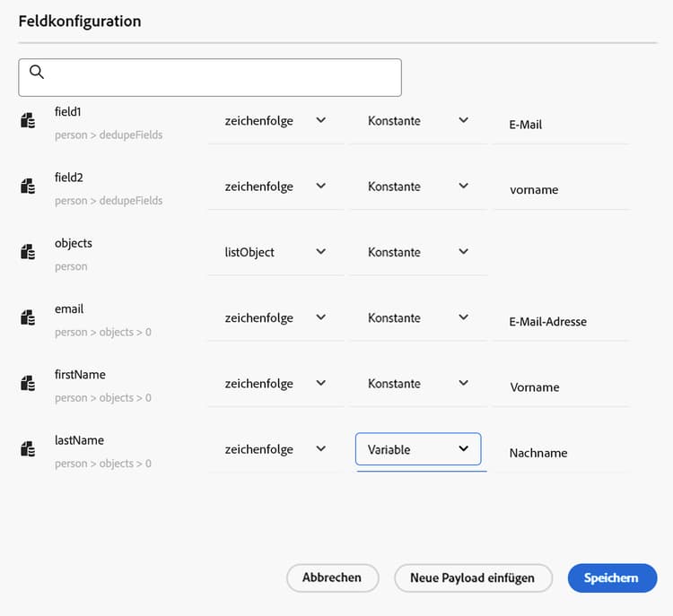Click Neue Payload einfügen button
The width and height of the screenshot is (673, 616).
473,577
